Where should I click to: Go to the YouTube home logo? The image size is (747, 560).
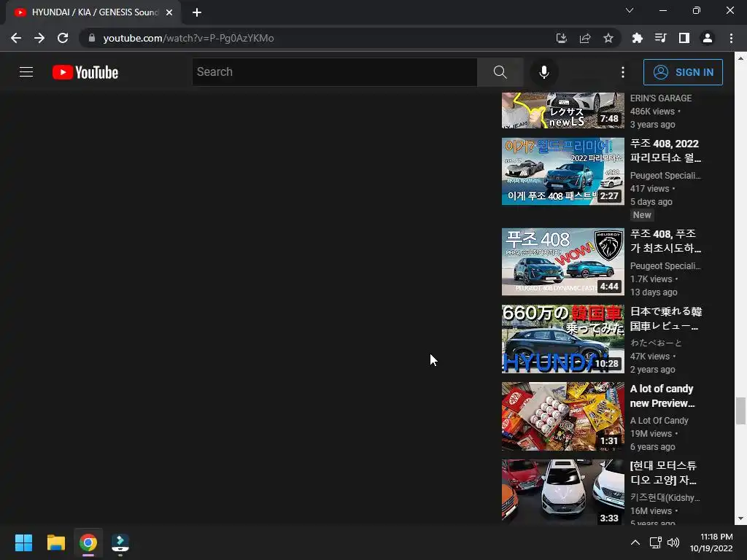(x=85, y=72)
